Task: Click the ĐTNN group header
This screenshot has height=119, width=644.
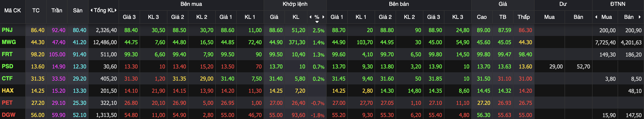Action: coord(618,4)
